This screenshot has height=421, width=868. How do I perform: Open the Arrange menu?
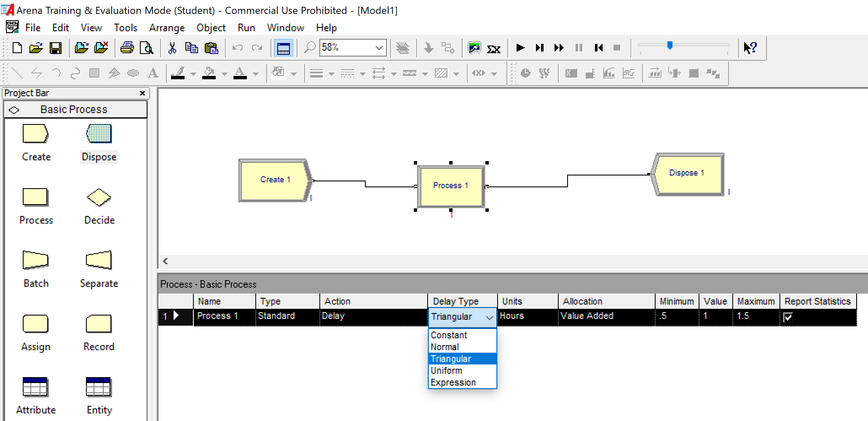click(x=167, y=28)
